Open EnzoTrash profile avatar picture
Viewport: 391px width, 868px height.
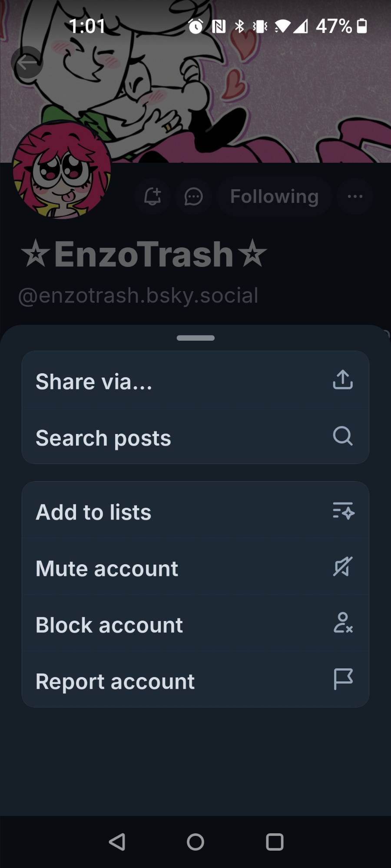[62, 170]
